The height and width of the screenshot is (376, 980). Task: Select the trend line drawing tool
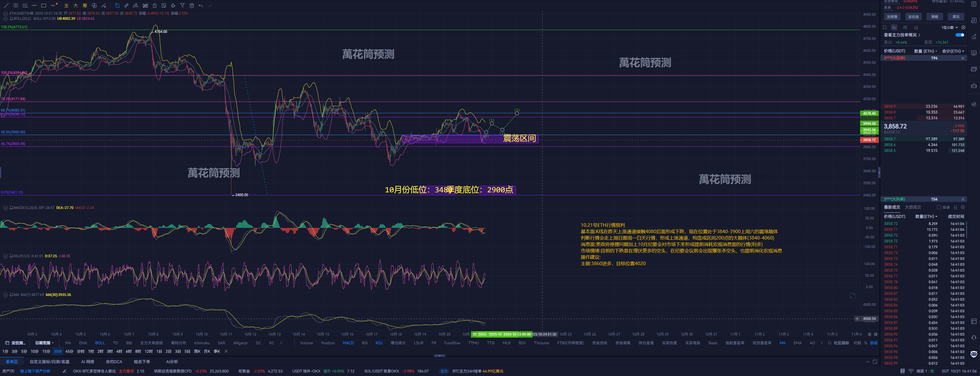click(x=6, y=5)
